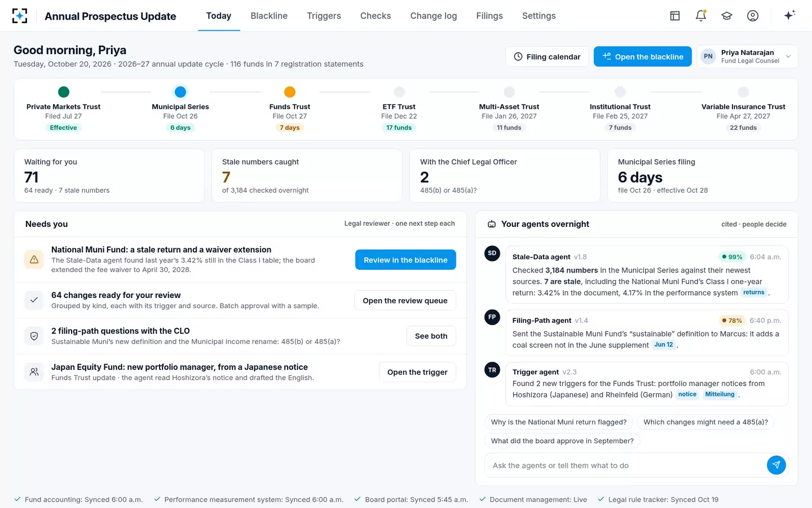This screenshot has width=812, height=508.
Task: Click the people icon beside Japan Equity Fund
Action: coord(34,373)
